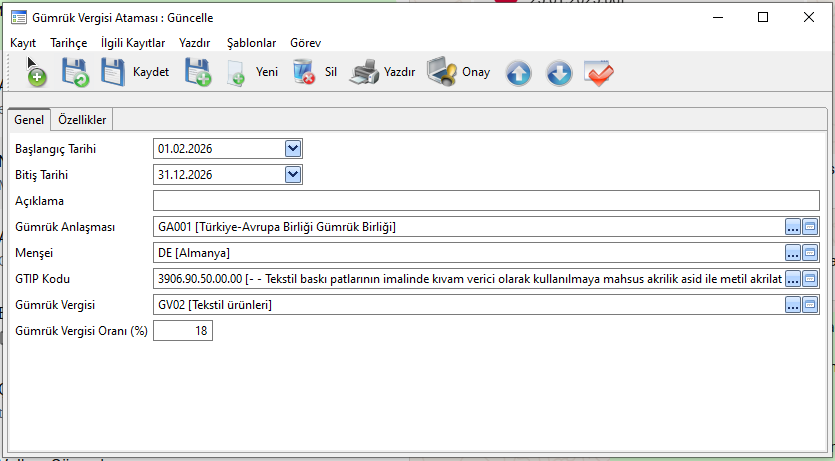Create a new record with Yeni
Screen dimensions: 835x461
point(252,72)
